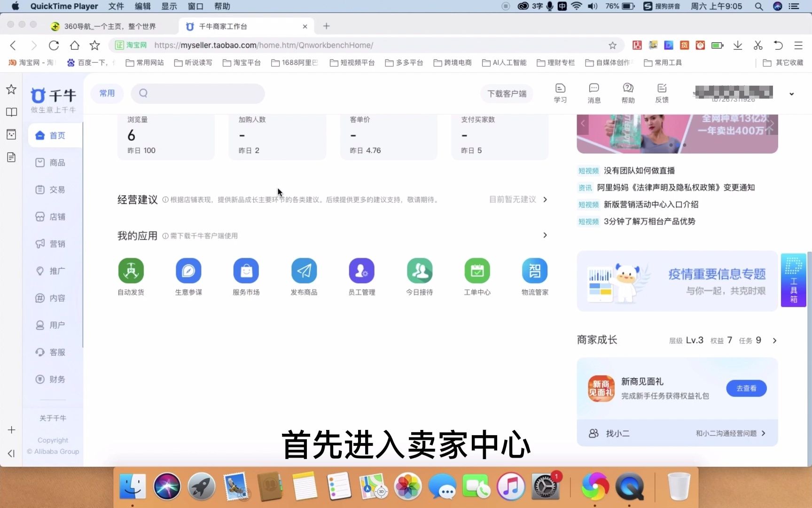Open the 自动发货 app icon
This screenshot has width=812, height=508.
(x=131, y=271)
